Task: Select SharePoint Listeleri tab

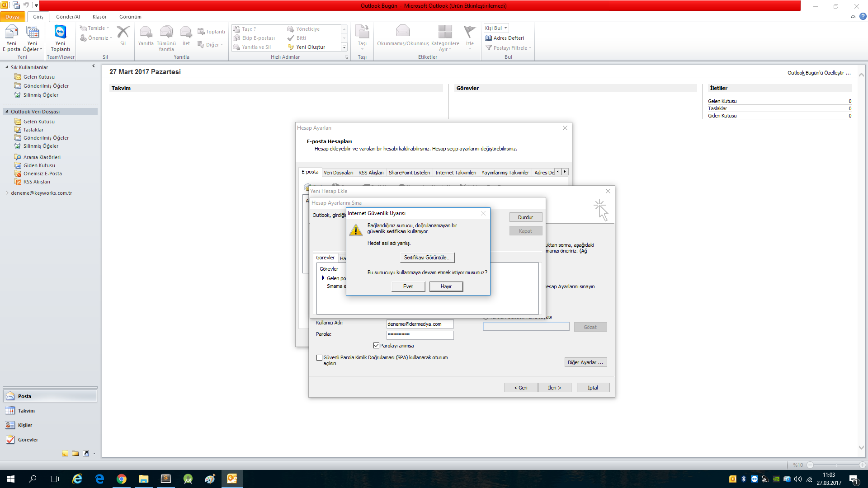Action: tap(409, 173)
